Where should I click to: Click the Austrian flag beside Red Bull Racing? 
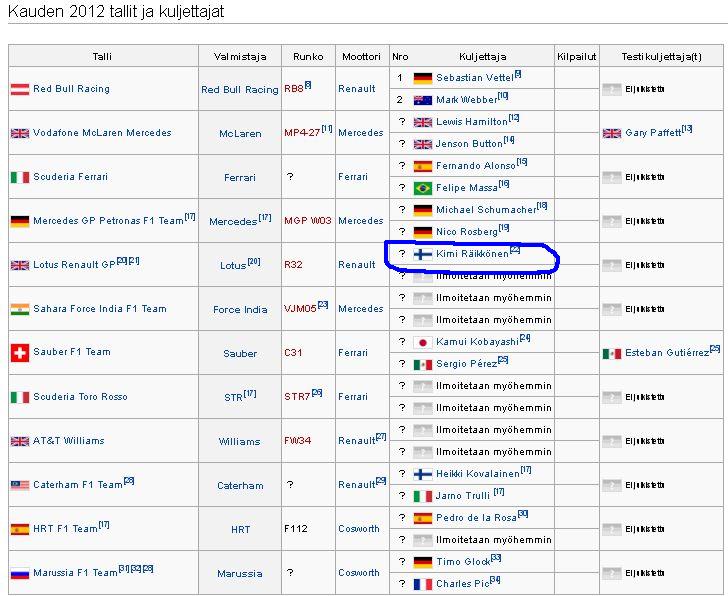point(20,89)
